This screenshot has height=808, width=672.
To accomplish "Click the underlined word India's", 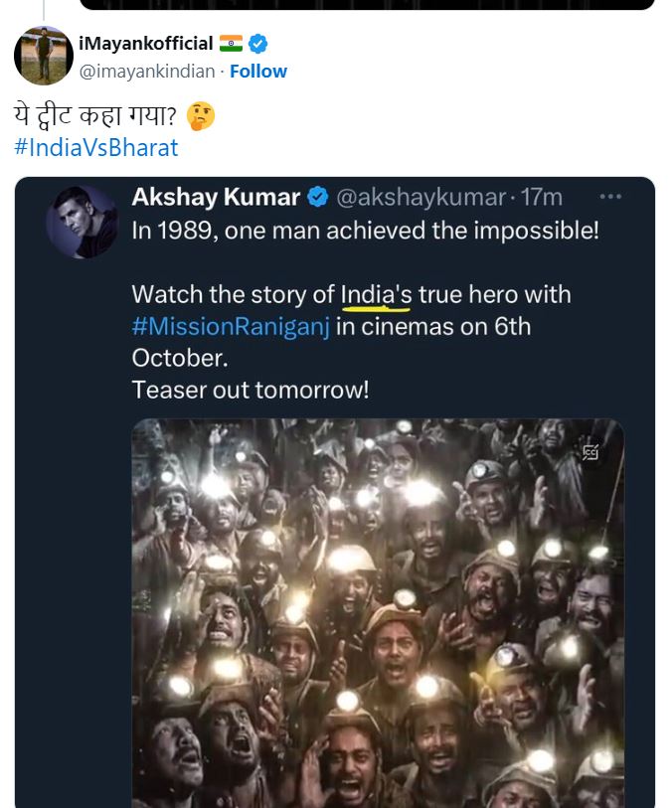I will coord(376,295).
